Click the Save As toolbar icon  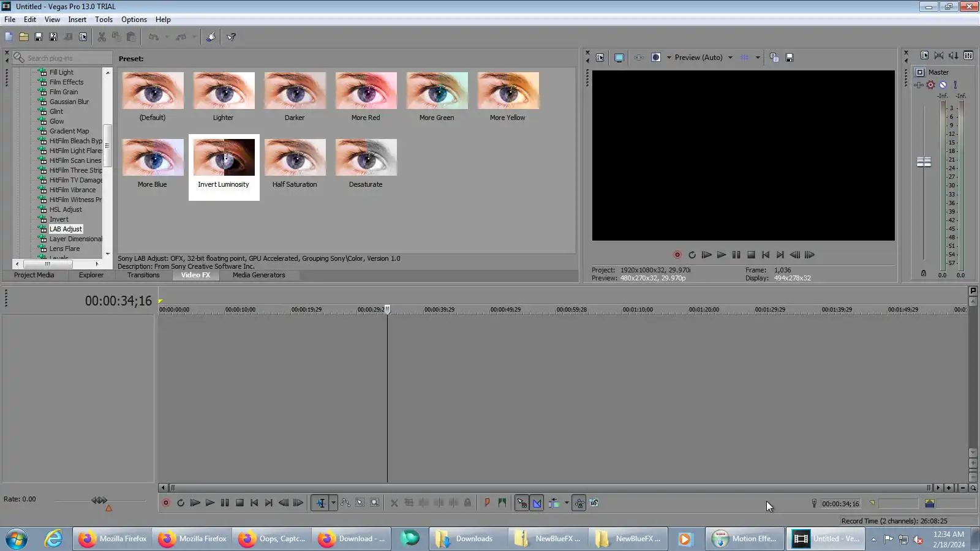point(53,37)
